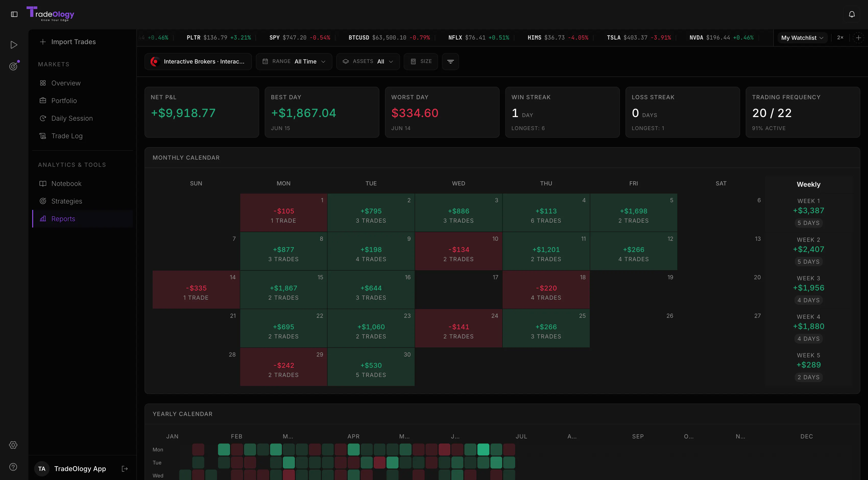Click the Daily Session icon
Viewport: 868px width, 480px height.
43,118
